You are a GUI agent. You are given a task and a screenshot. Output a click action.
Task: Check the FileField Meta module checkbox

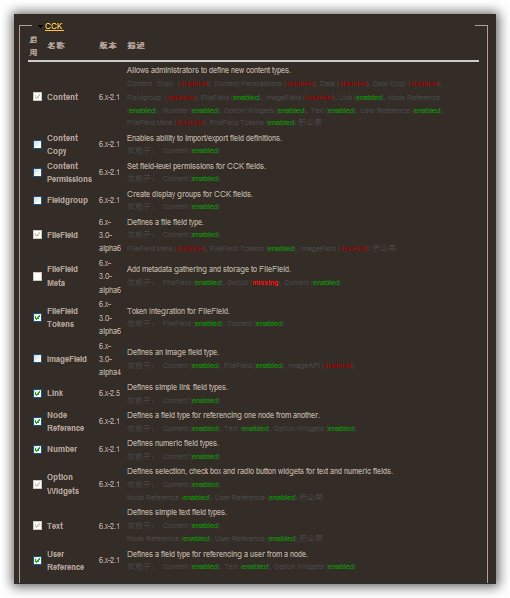(37, 276)
